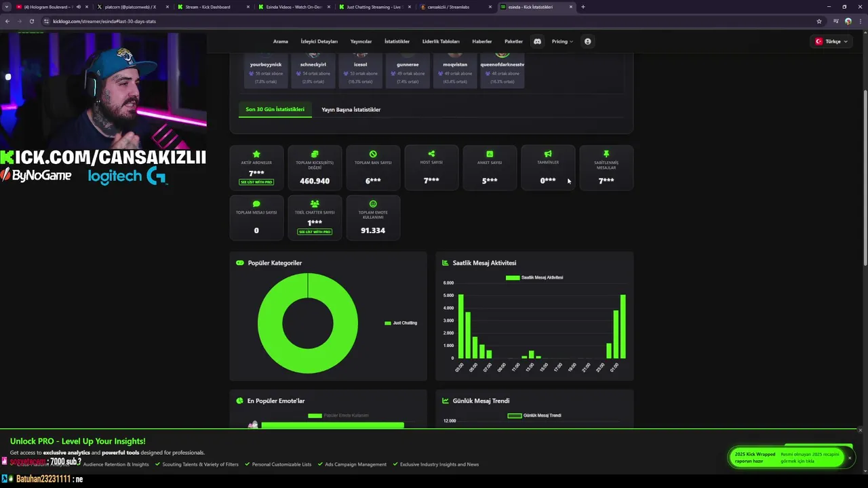Switch to Son 30 Gün İstatistikleri tab
This screenshot has width=868, height=488.
point(275,109)
